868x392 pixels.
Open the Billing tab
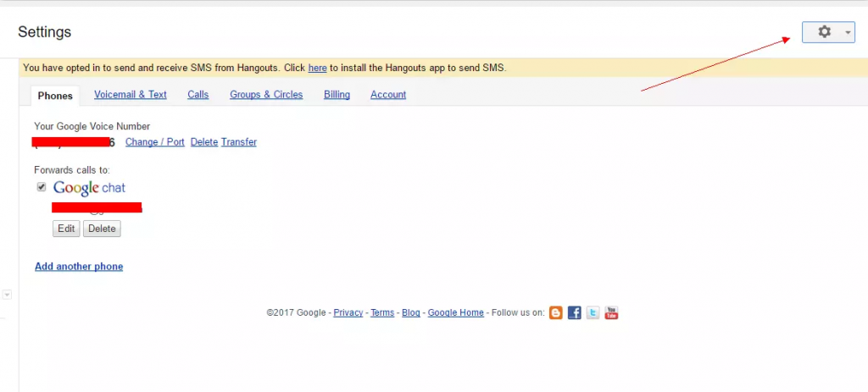click(337, 95)
